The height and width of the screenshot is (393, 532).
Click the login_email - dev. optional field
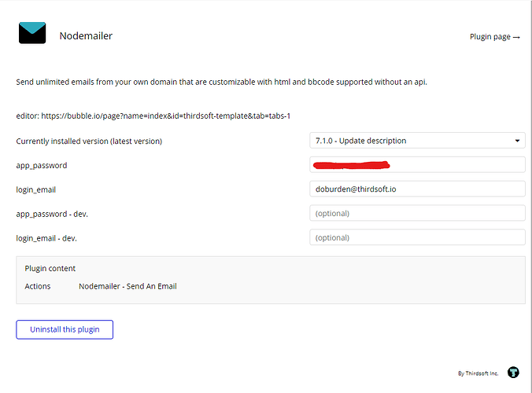[x=417, y=237]
